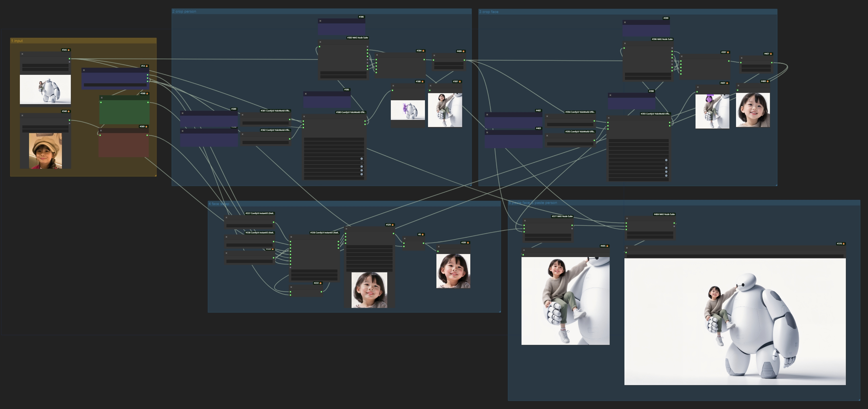Screen dimensions: 868x409
Task: Click the fox badge icon on node #14
Action: pos(147,66)
